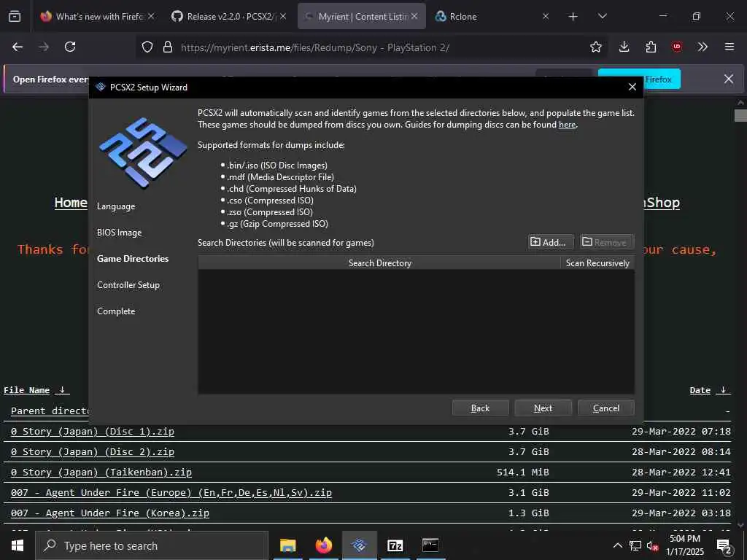
Task: Bookmark this page with star icon
Action: coord(595,47)
